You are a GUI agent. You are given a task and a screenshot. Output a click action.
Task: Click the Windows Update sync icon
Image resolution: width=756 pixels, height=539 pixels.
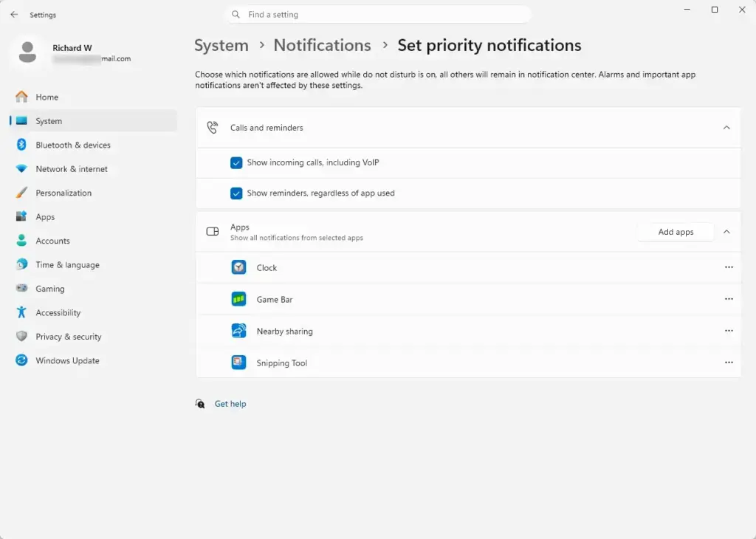[21, 360]
